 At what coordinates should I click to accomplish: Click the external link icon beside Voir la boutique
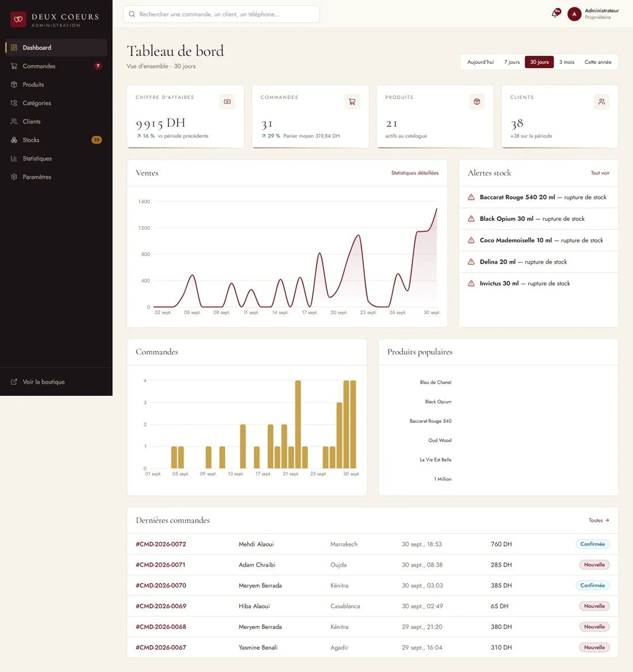(14, 382)
